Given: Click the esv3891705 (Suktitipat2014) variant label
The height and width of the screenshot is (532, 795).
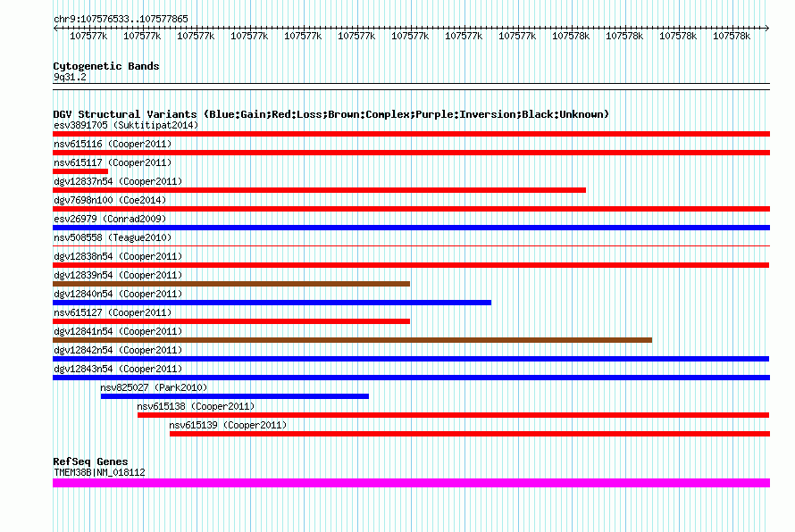Looking at the screenshot, I should click(126, 125).
